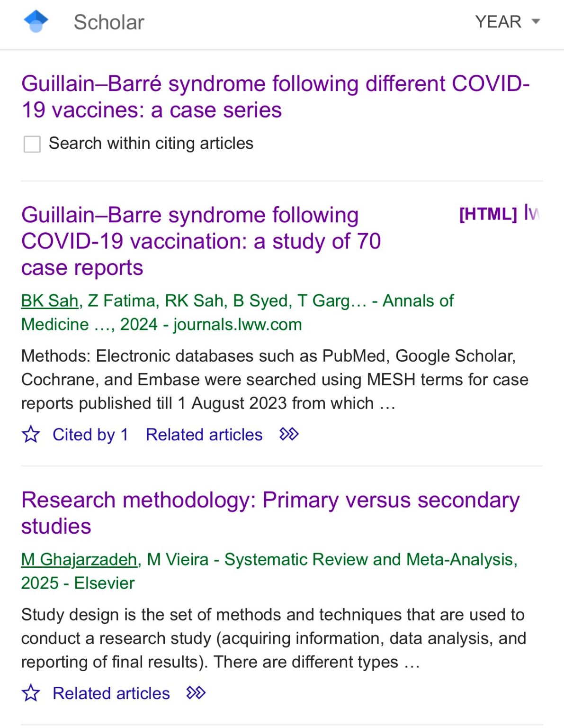Save the Sah article with star icon
Screen dimensions: 564x728
pyautogui.click(x=31, y=434)
